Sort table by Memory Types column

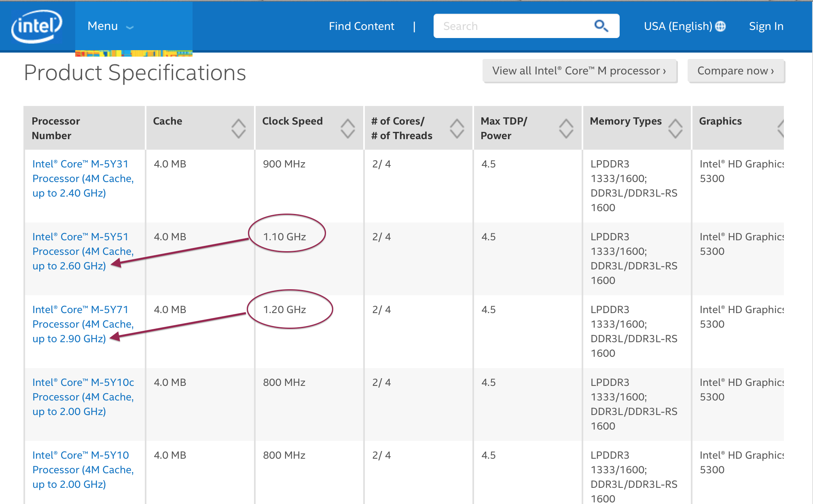675,128
